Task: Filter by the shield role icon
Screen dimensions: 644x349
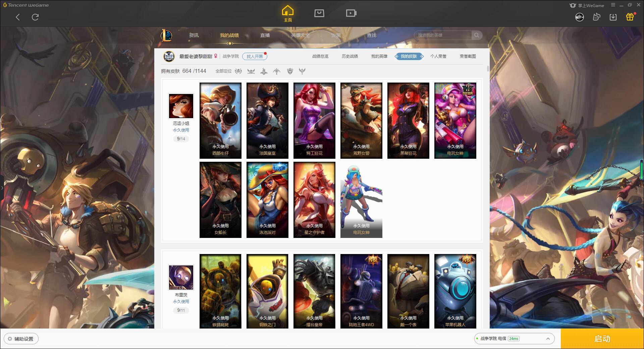Action: (290, 71)
